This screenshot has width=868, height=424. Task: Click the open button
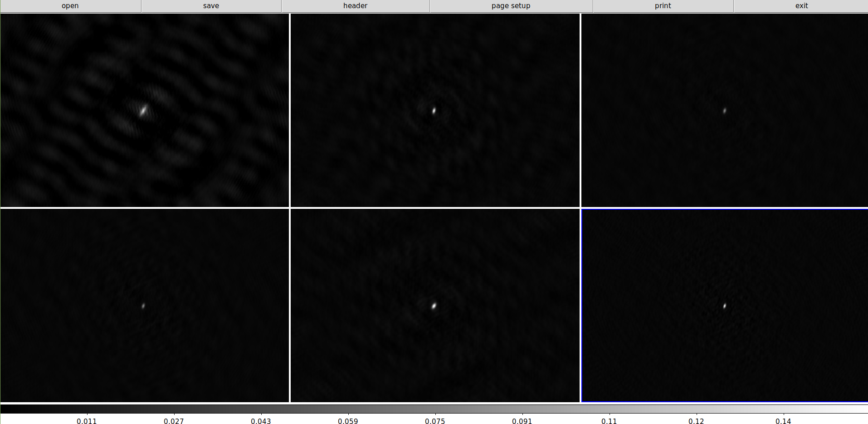tap(70, 6)
